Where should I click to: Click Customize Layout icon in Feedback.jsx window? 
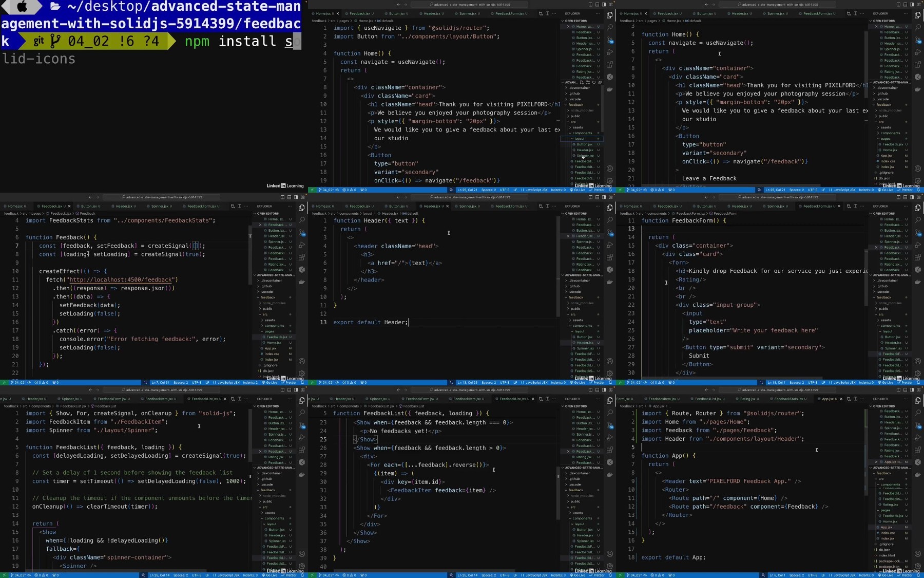302,197
